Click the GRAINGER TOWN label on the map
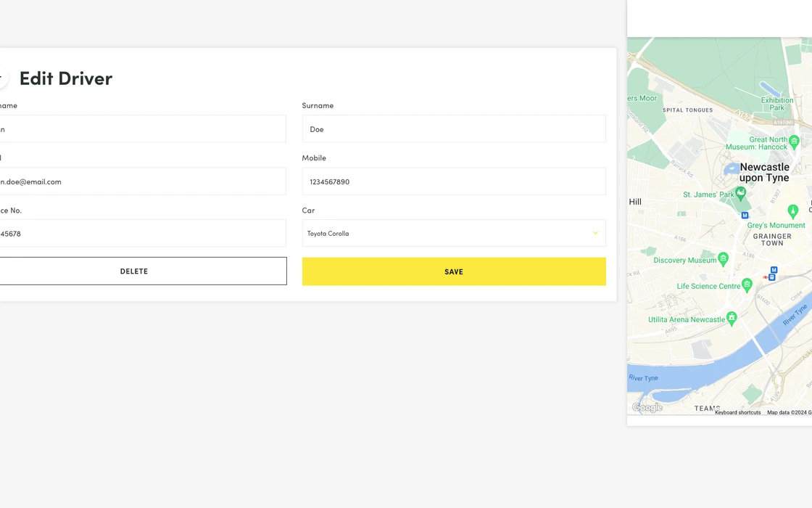 point(772,239)
